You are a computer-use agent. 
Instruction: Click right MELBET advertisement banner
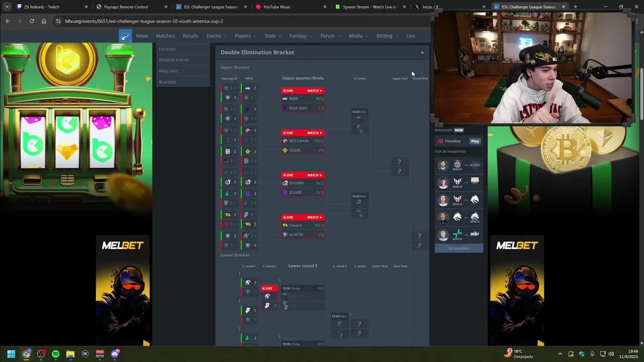pos(517,291)
